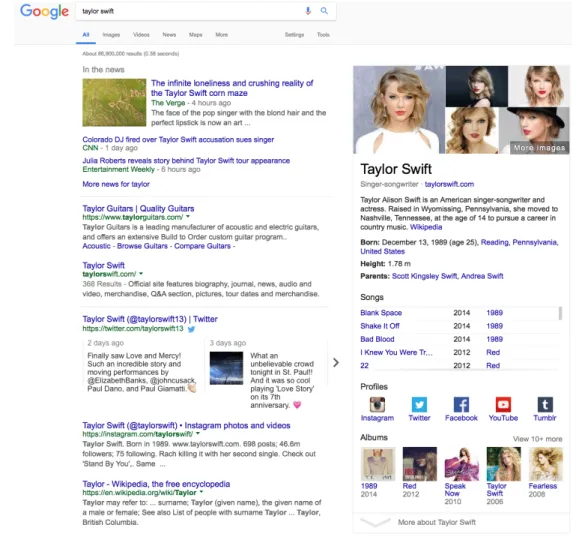Click More images overlay
The height and width of the screenshot is (537, 576).
click(539, 148)
